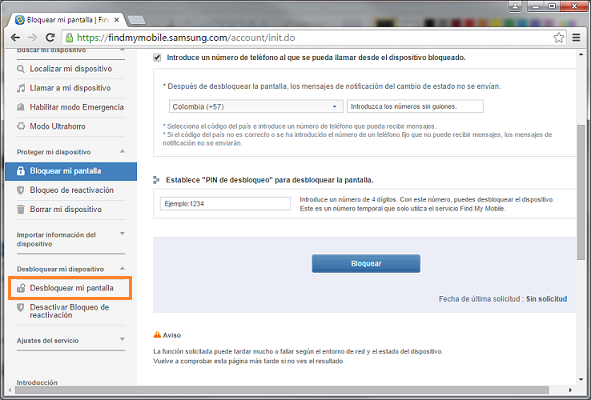Collapse the Desbloquear mi dispositivo section
The width and height of the screenshot is (591, 400).
(x=122, y=268)
